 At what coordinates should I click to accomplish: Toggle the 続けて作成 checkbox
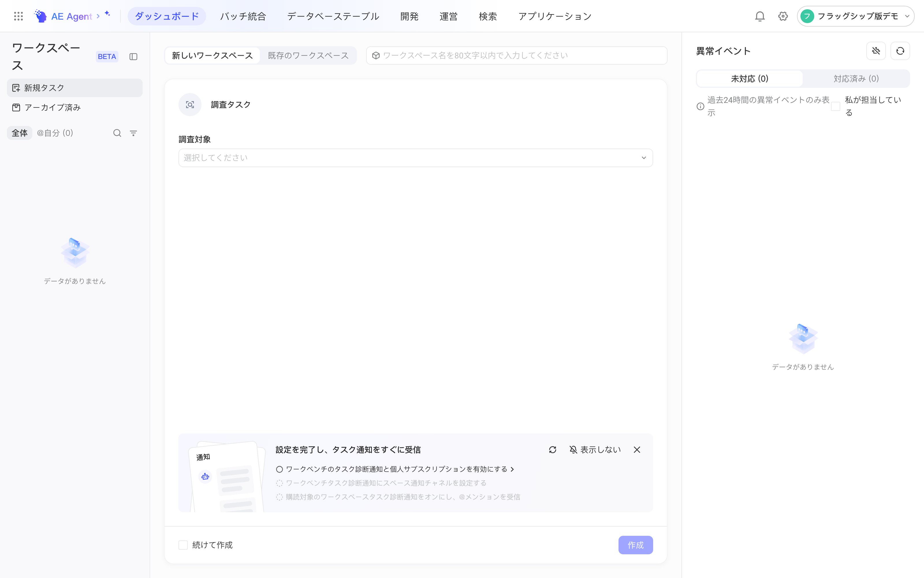[x=183, y=545]
